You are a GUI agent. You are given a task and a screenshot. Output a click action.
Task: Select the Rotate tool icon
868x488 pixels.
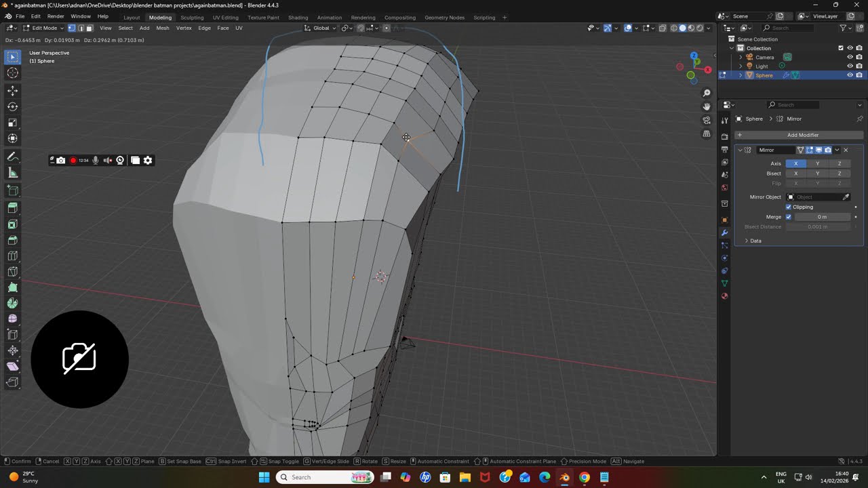coord(13,106)
